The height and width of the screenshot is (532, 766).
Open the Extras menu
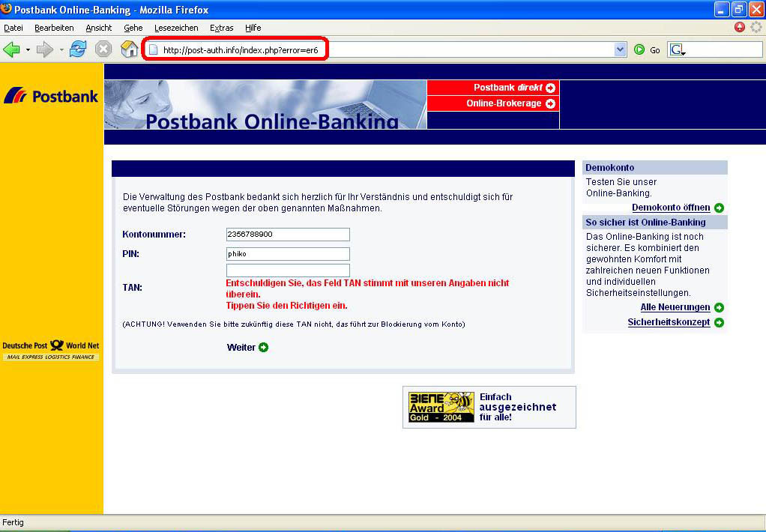222,28
